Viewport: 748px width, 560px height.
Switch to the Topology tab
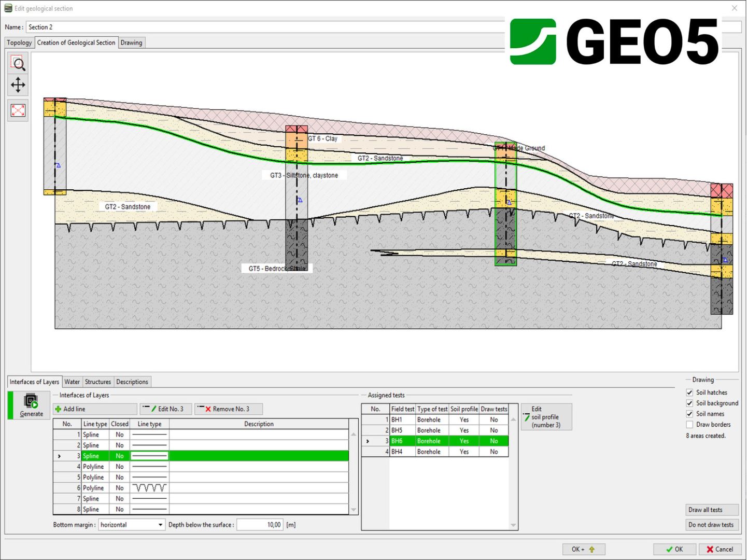tap(19, 43)
